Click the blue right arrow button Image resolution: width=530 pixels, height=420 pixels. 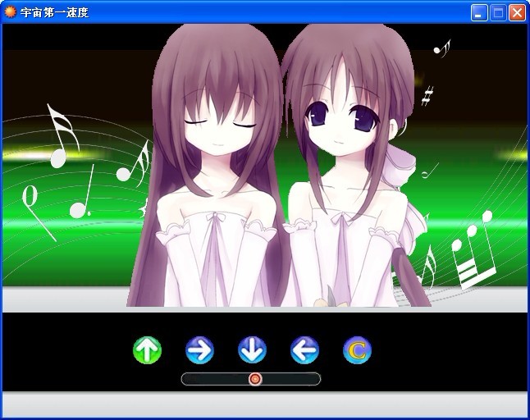point(199,350)
